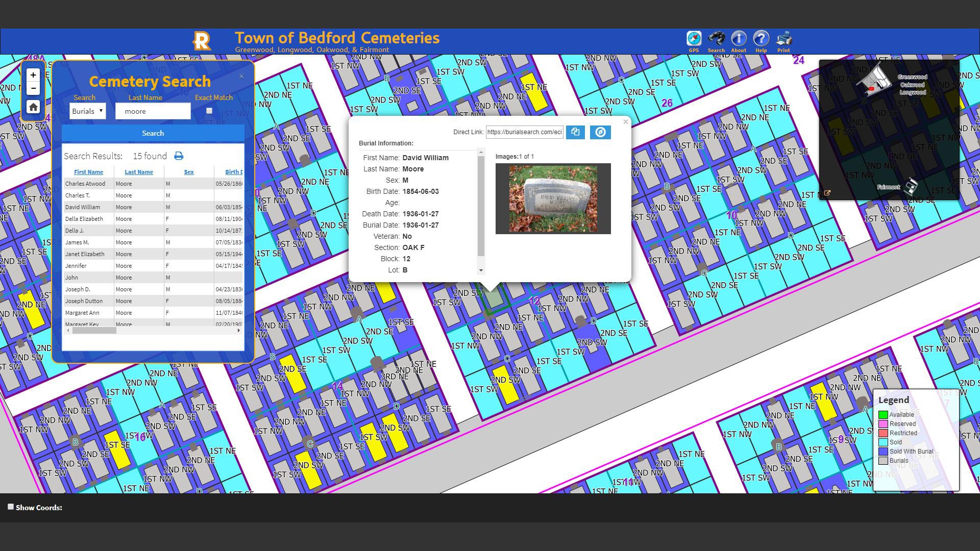Image resolution: width=980 pixels, height=551 pixels.
Task: Close the Cemetery Search panel
Action: 241,77
